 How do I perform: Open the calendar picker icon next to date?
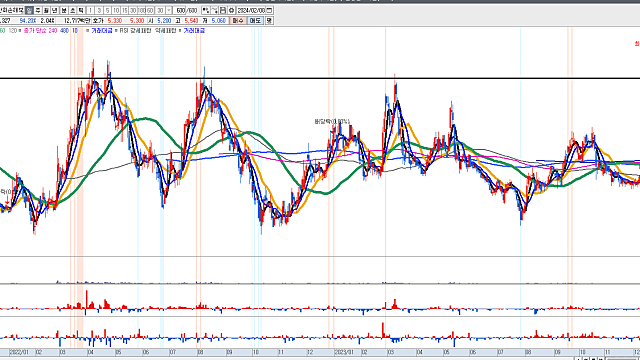click(269, 11)
